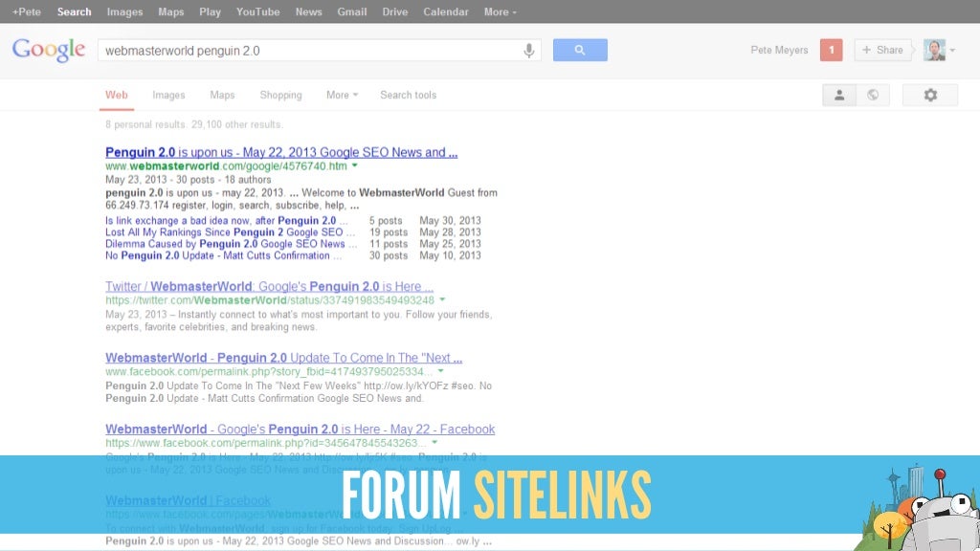980x551 pixels.
Task: Select the Web results tab
Action: (116, 95)
